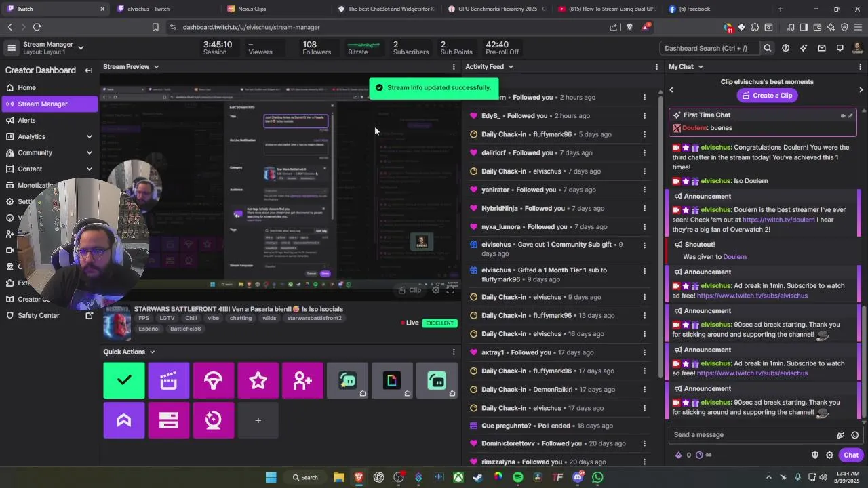Toggle fullscreen on stream preview

coord(450,290)
